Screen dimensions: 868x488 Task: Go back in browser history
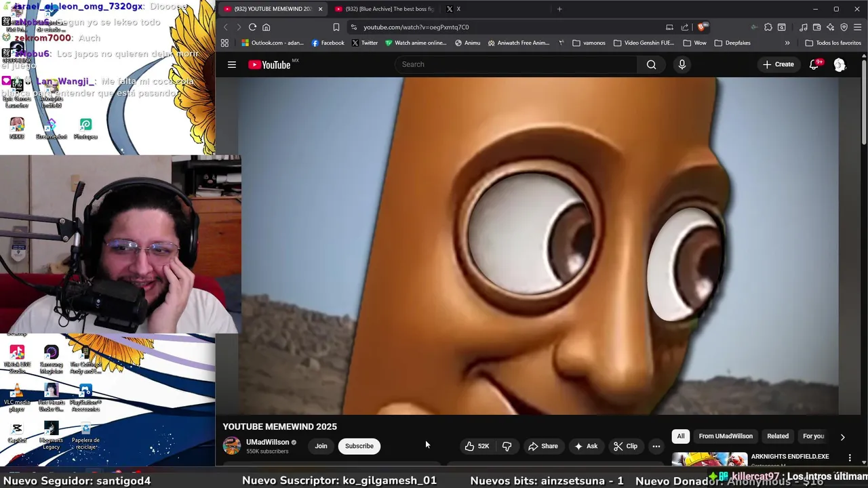(x=226, y=27)
